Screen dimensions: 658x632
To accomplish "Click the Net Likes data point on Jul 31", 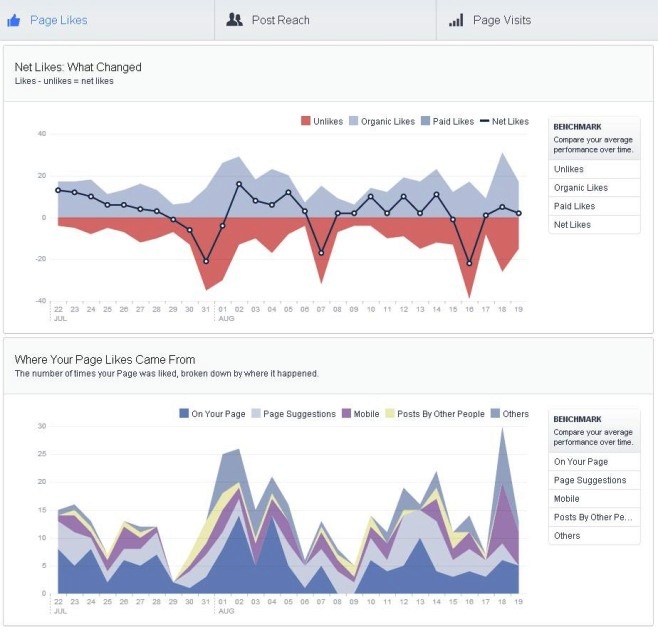I will pyautogui.click(x=206, y=262).
